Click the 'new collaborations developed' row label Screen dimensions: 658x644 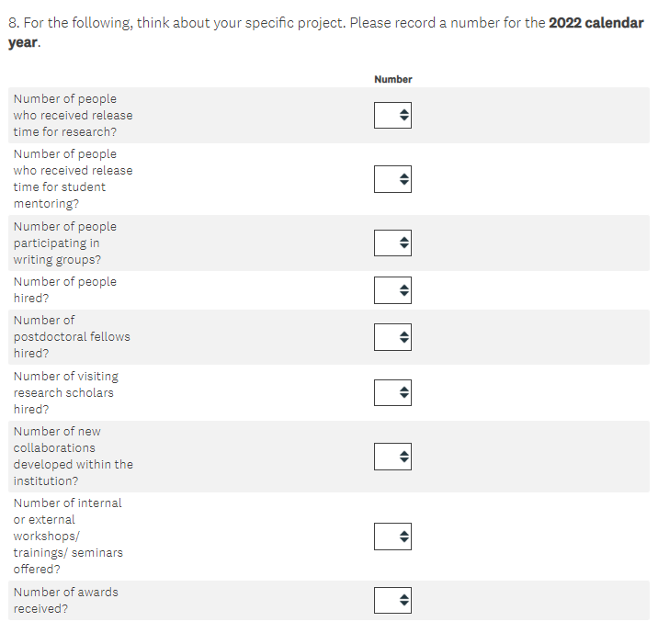click(73, 456)
